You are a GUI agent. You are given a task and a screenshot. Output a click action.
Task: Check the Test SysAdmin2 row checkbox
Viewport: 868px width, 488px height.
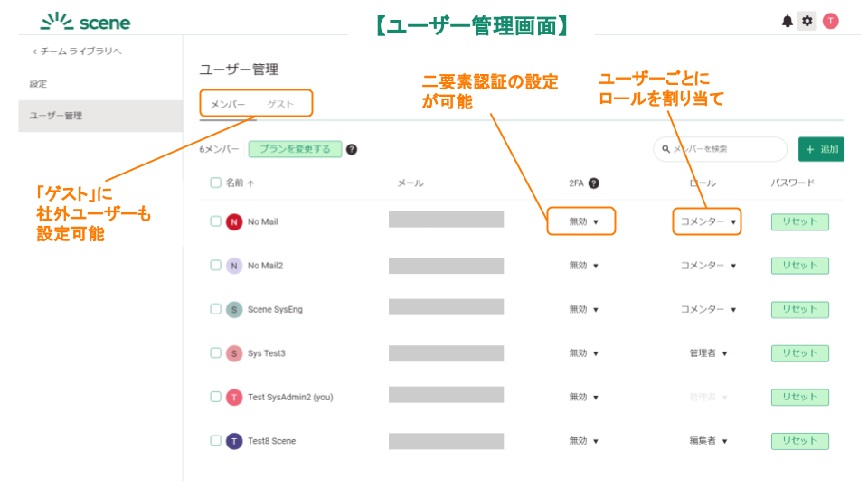click(215, 397)
